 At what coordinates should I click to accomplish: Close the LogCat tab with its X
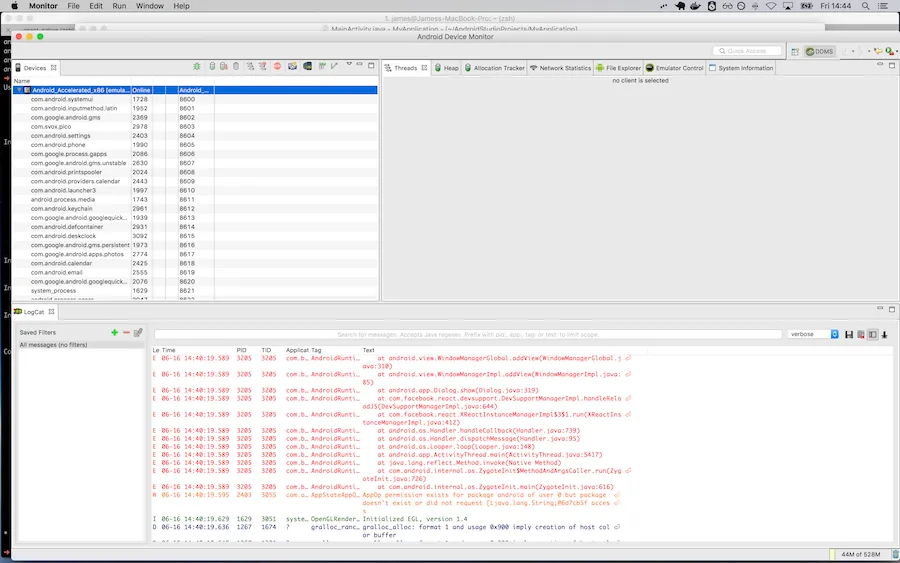coord(52,312)
